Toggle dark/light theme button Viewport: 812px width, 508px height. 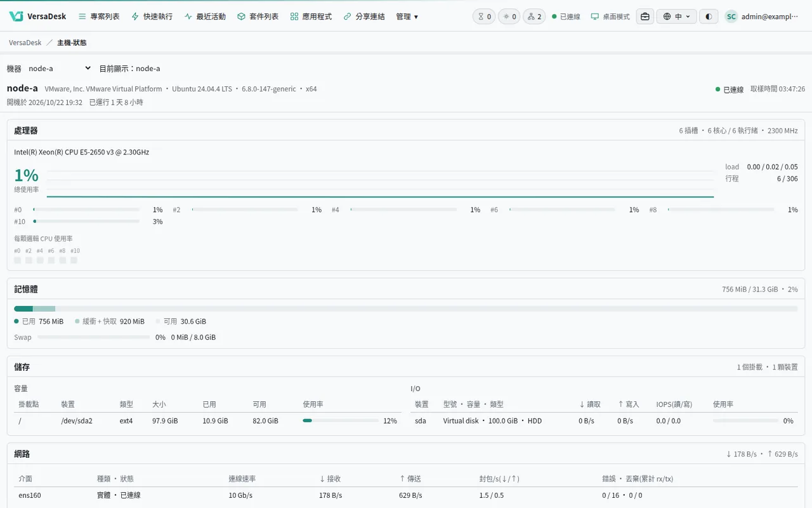(709, 17)
